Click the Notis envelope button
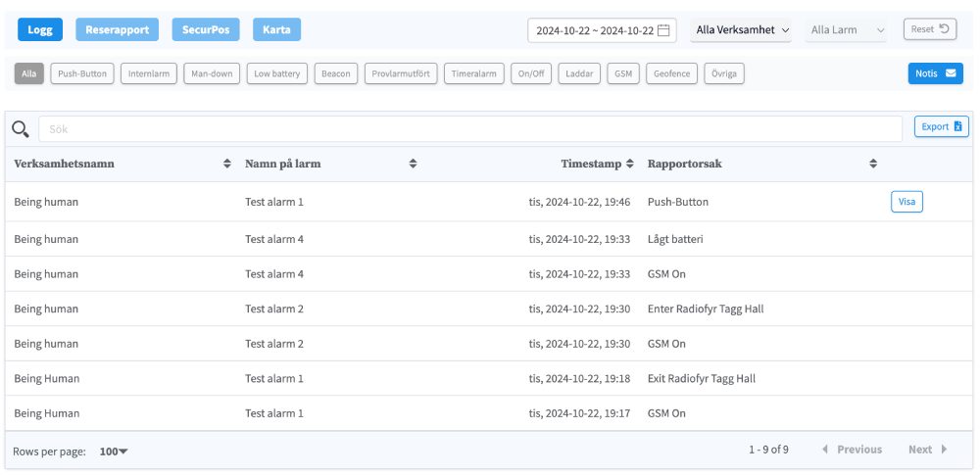The width and height of the screenshot is (980, 476). coord(935,73)
